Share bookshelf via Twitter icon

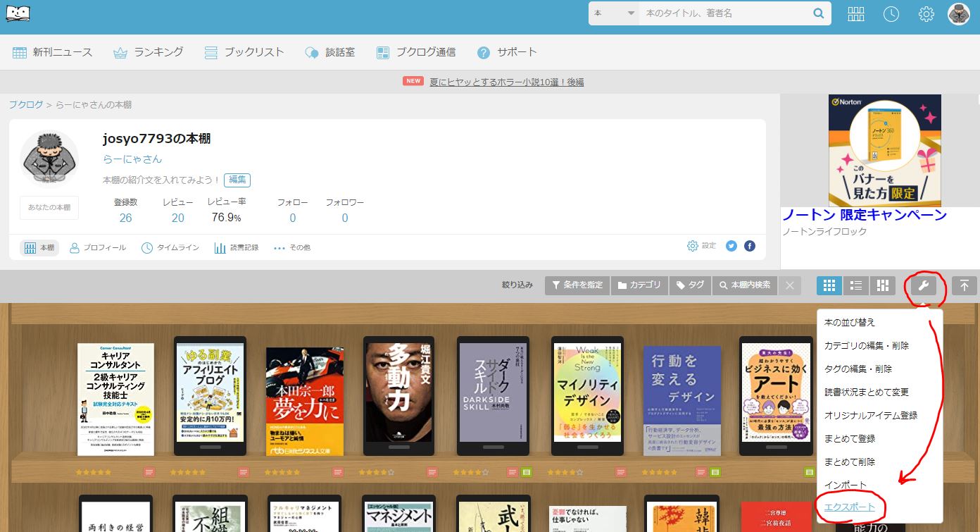pos(731,246)
